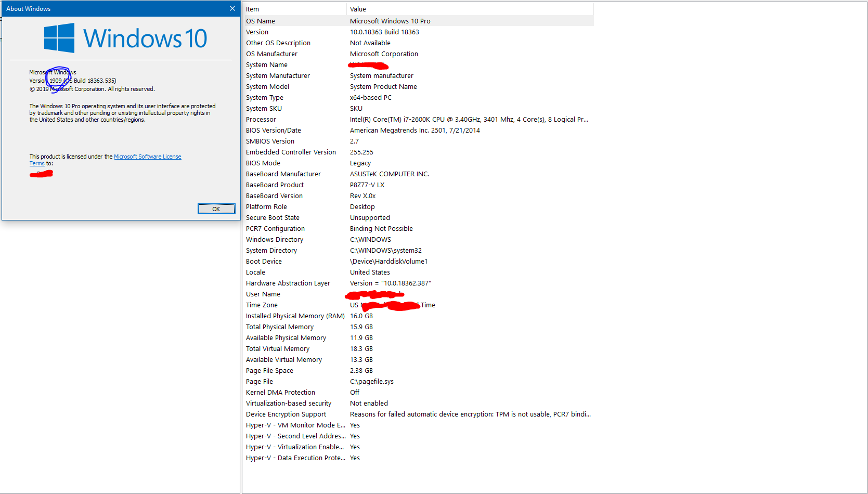Click the P8Z77-V LX value
This screenshot has height=494, width=868.
click(x=367, y=185)
